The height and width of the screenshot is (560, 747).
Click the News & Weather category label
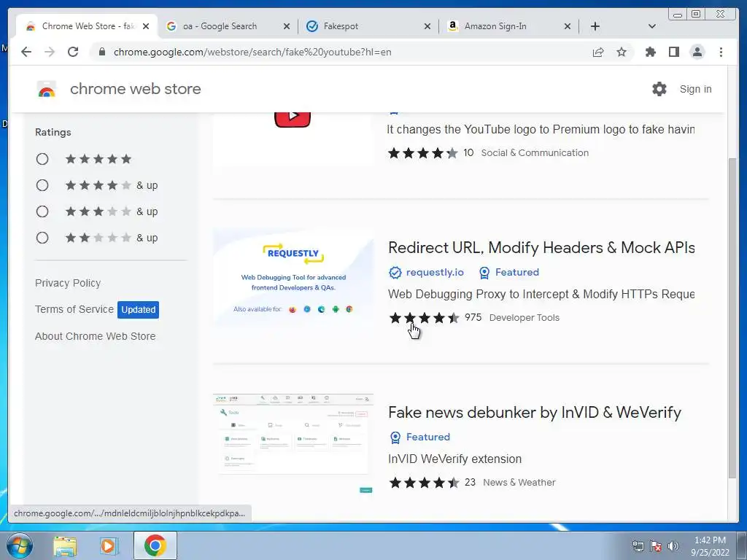coord(519,483)
